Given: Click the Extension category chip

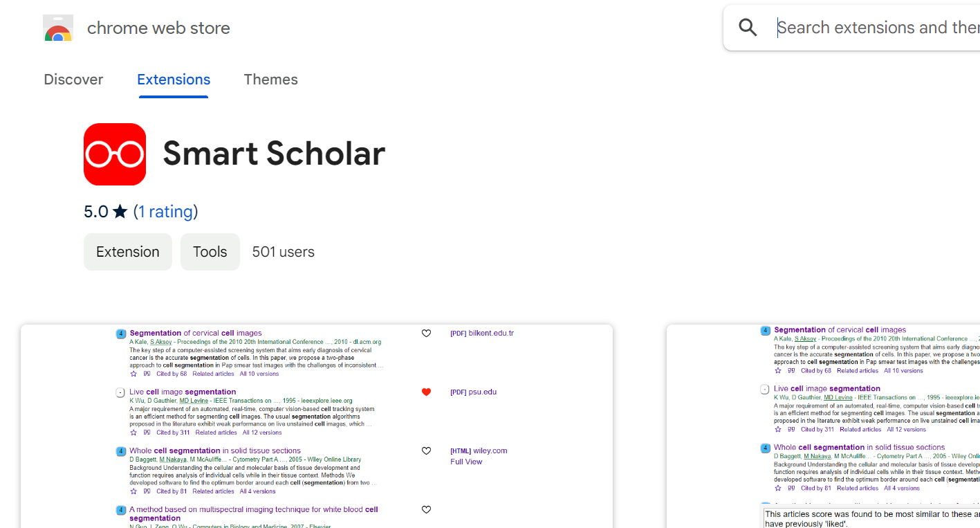Looking at the screenshot, I should (x=128, y=252).
